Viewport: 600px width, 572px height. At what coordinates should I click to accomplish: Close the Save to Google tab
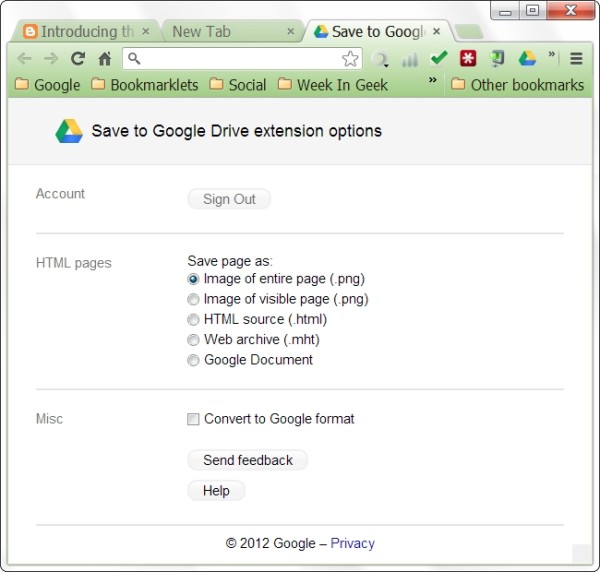437,31
